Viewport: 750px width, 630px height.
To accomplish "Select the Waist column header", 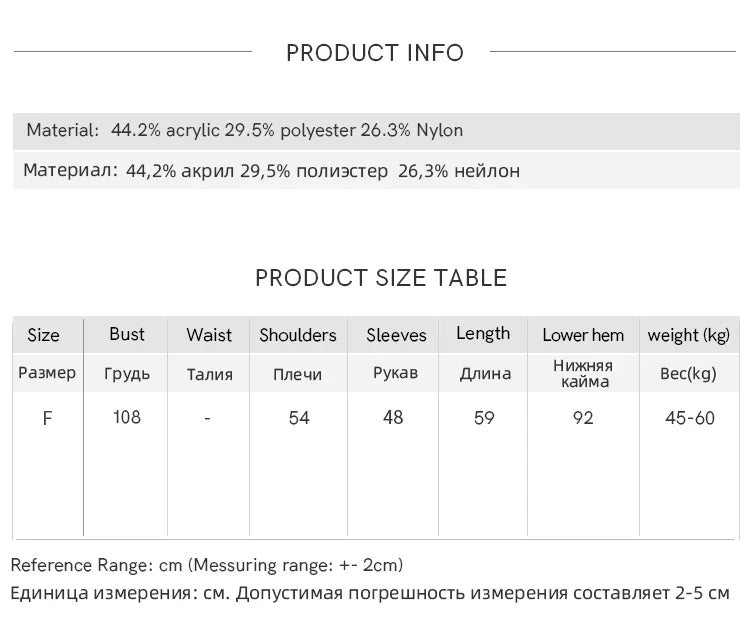I will pos(209,335).
